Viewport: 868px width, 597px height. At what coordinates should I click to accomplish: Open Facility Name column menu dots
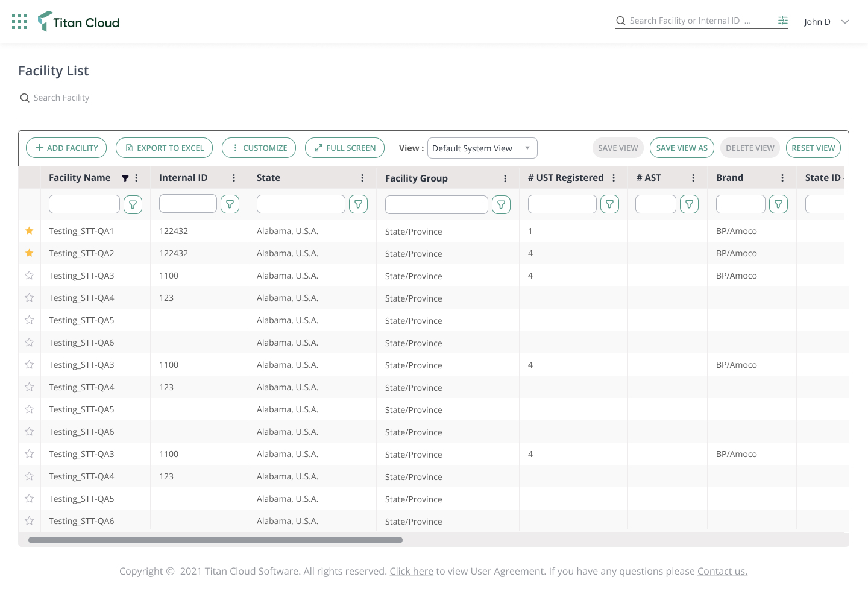pyautogui.click(x=137, y=178)
